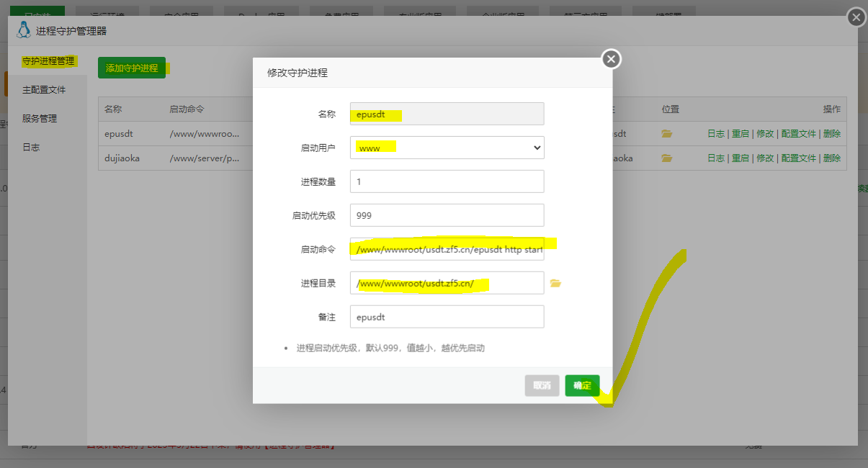
Task: Expand the 启动用户 www dropdown
Action: tap(447, 148)
